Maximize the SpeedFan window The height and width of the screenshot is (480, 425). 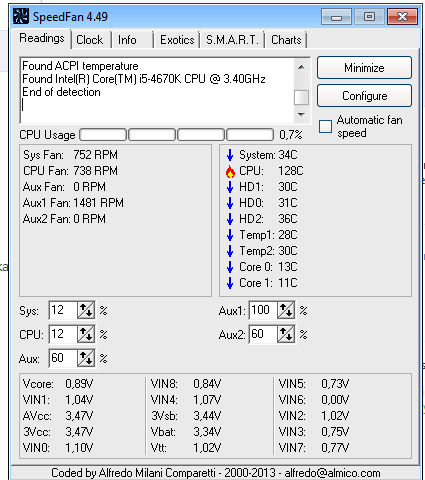pos(369,17)
